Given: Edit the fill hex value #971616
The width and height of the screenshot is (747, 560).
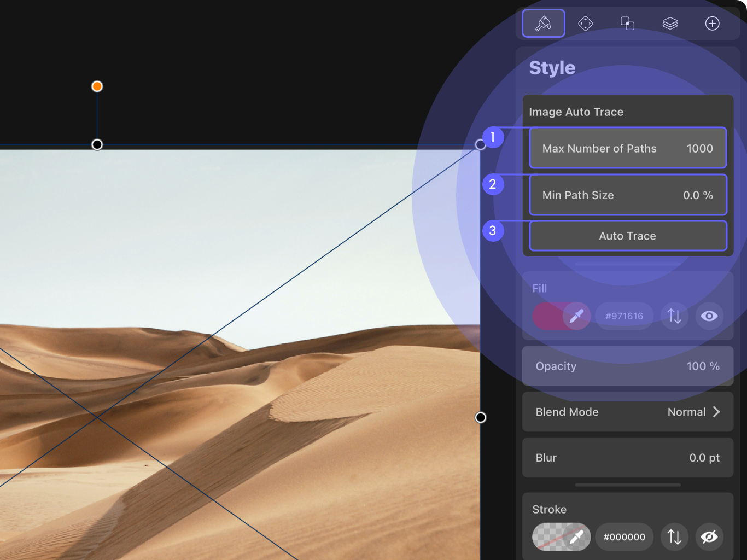Looking at the screenshot, I should point(624,316).
